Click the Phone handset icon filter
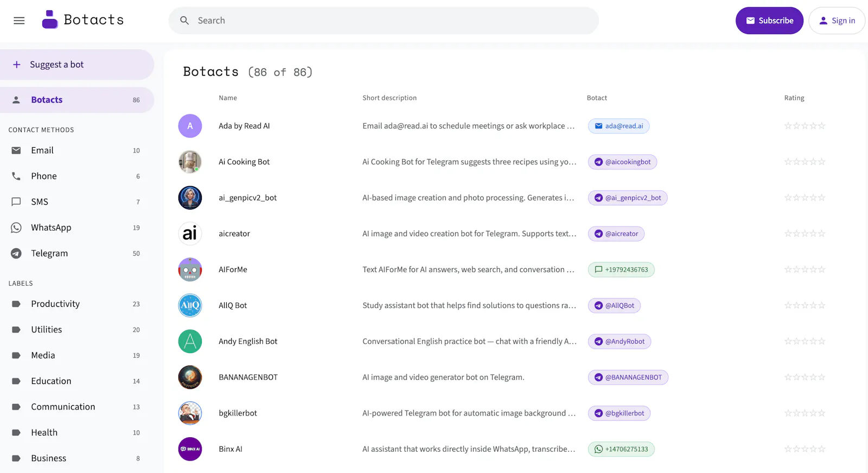This screenshot has height=473, width=868. pyautogui.click(x=16, y=176)
